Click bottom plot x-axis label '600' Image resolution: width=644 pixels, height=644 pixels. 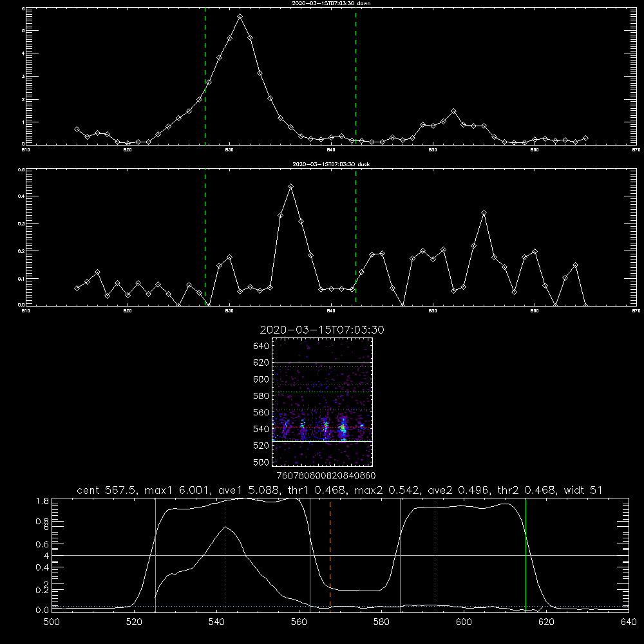tap(464, 622)
